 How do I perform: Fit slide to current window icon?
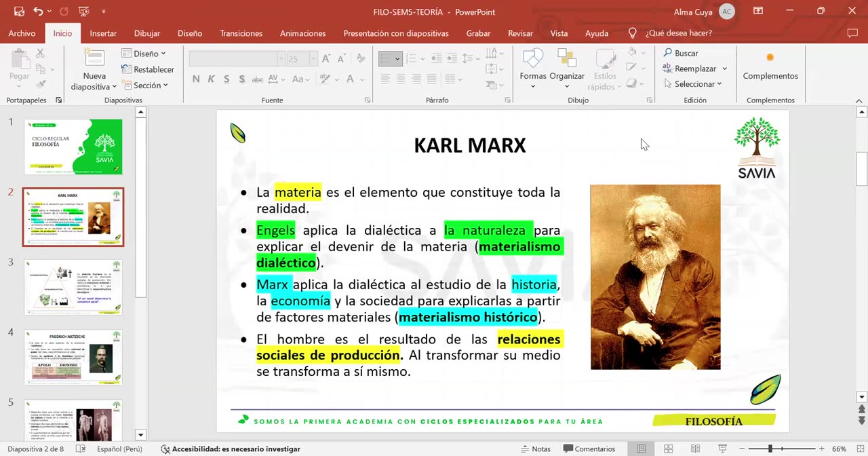(859, 449)
